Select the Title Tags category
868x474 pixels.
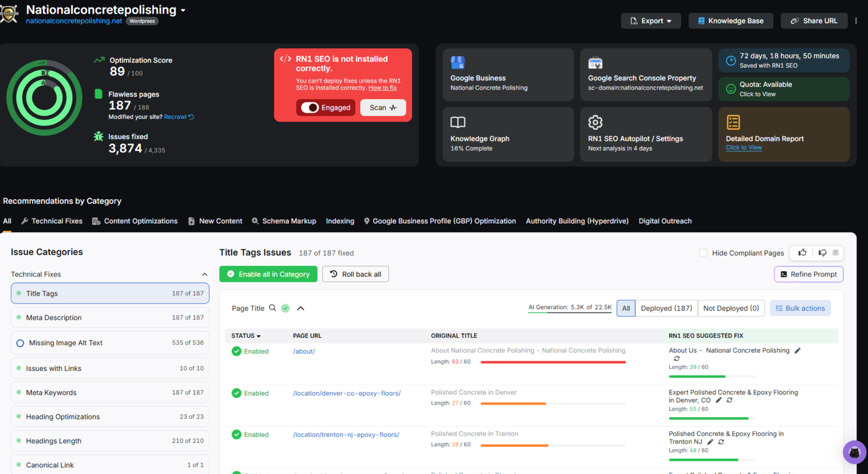(110, 293)
